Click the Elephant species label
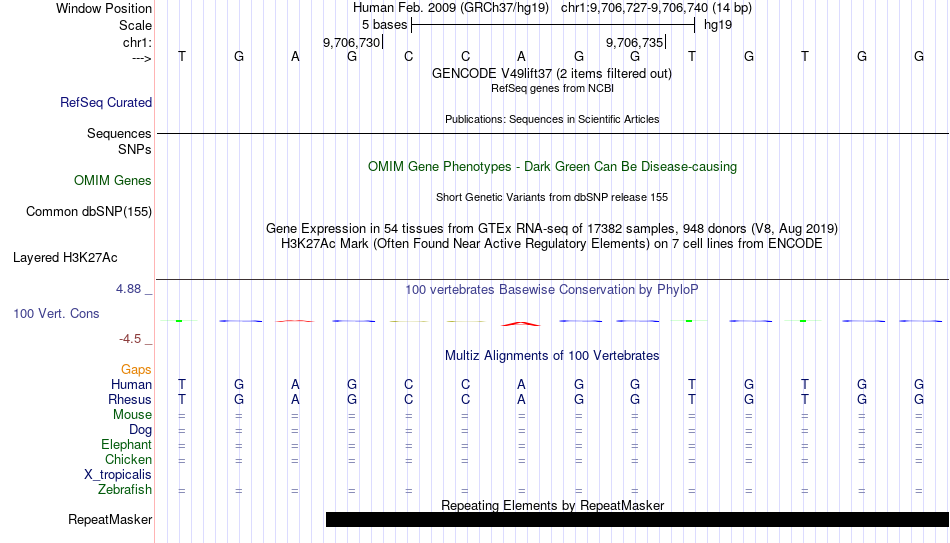This screenshot has height=543, width=950. (x=126, y=445)
